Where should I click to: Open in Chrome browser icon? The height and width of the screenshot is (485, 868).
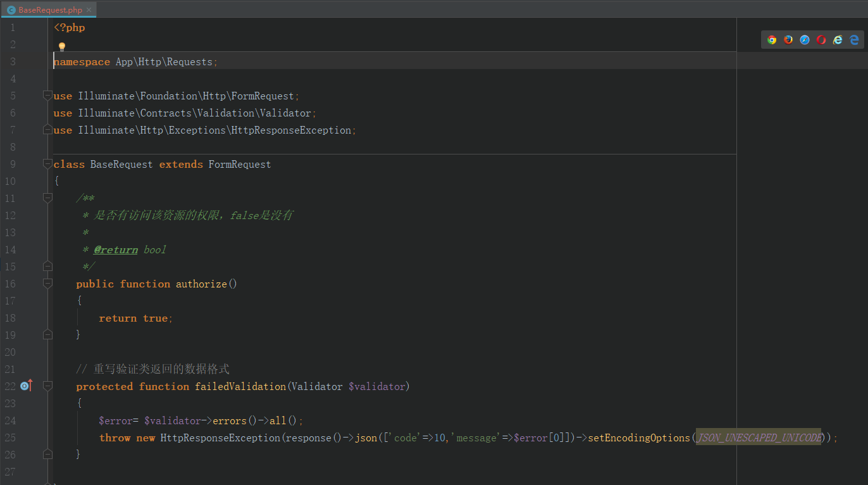click(x=772, y=40)
